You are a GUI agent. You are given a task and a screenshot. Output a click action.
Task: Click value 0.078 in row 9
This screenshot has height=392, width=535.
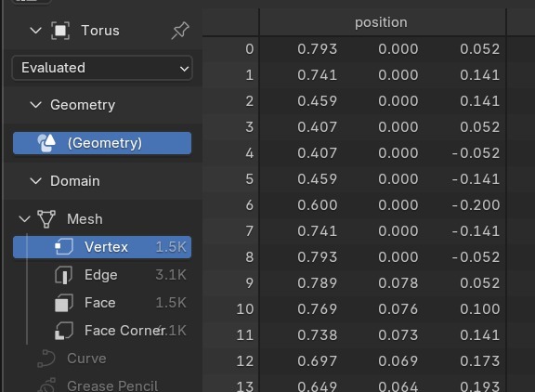tap(398, 282)
